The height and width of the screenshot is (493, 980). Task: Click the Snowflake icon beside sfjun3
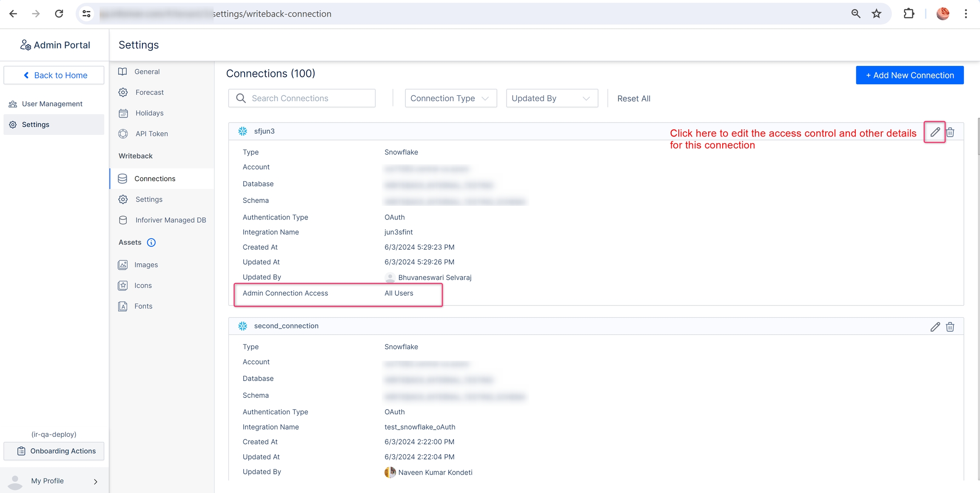(x=242, y=131)
